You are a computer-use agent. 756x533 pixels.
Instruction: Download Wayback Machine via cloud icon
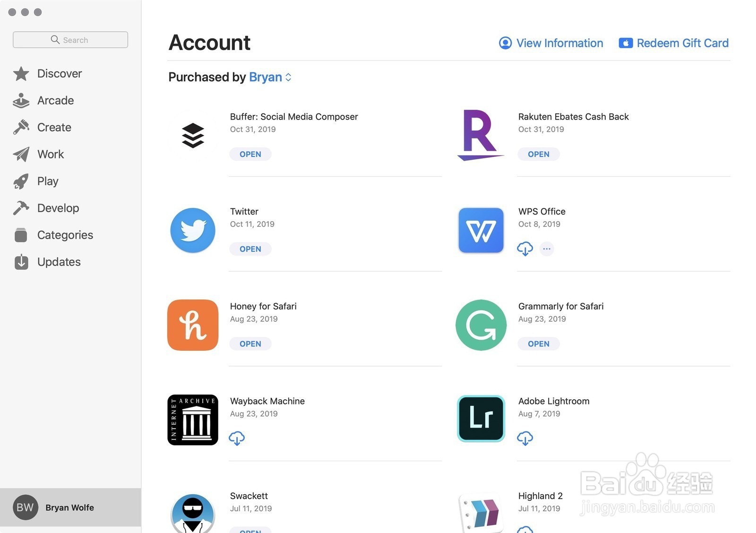pos(237,438)
